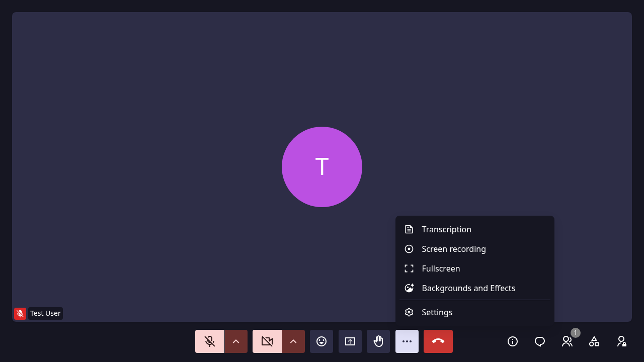The height and width of the screenshot is (362, 644).
Task: Open admin user lock icon
Action: coord(621,341)
